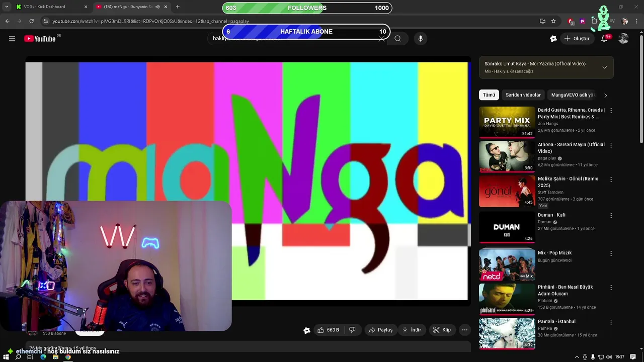Screen dimensions: 644x362
Task: Go back in browser history
Action: pyautogui.click(x=7, y=21)
